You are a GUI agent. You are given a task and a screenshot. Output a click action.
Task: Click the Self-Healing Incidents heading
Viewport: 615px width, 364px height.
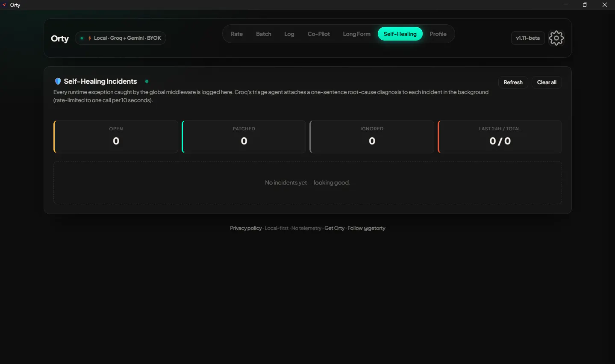point(100,81)
